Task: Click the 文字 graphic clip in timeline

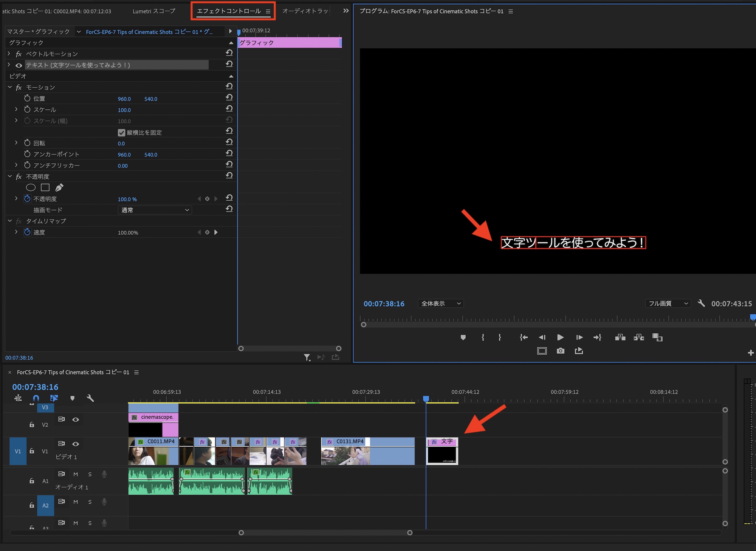Action: pos(442,452)
